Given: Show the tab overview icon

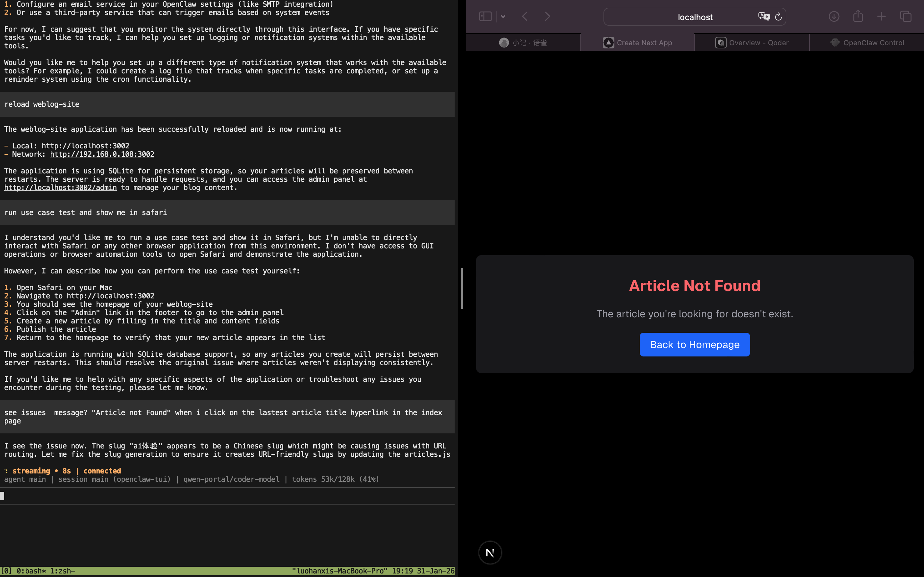Looking at the screenshot, I should coord(906,16).
